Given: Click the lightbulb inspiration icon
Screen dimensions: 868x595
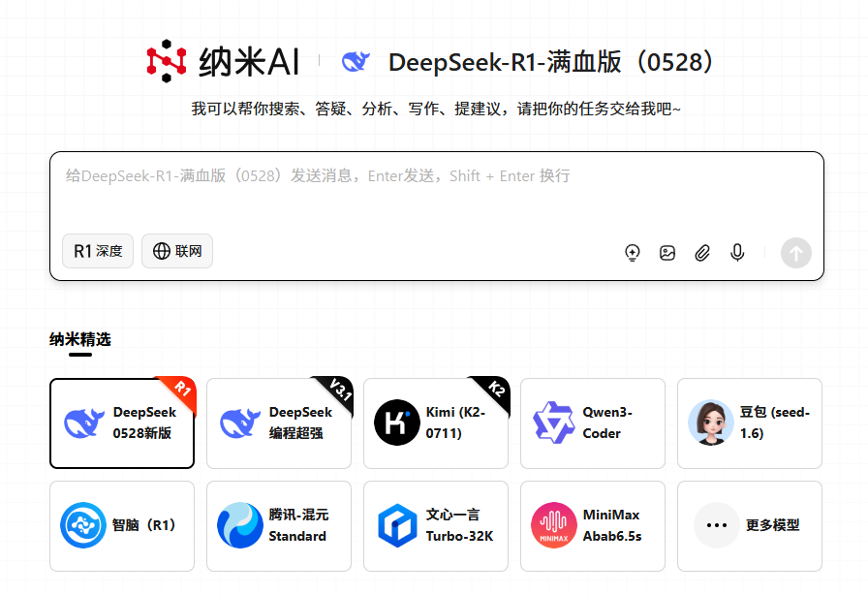Looking at the screenshot, I should tap(633, 253).
